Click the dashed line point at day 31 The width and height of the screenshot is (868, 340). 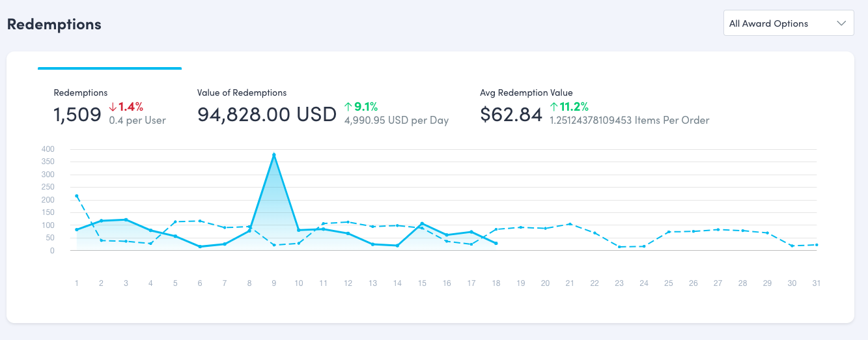pos(817,245)
